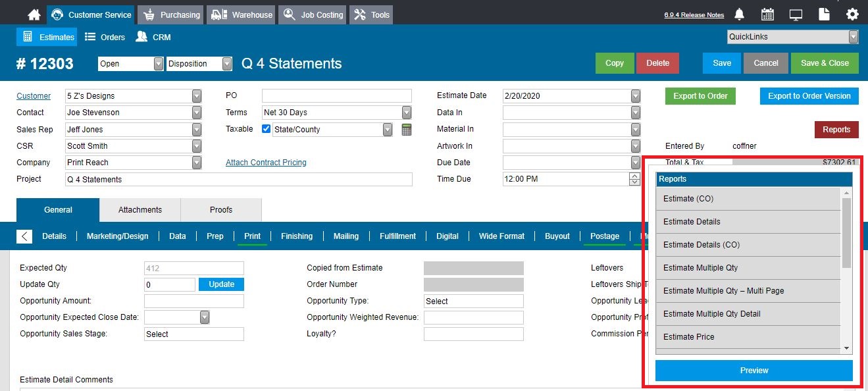Click the PO input field

point(336,96)
